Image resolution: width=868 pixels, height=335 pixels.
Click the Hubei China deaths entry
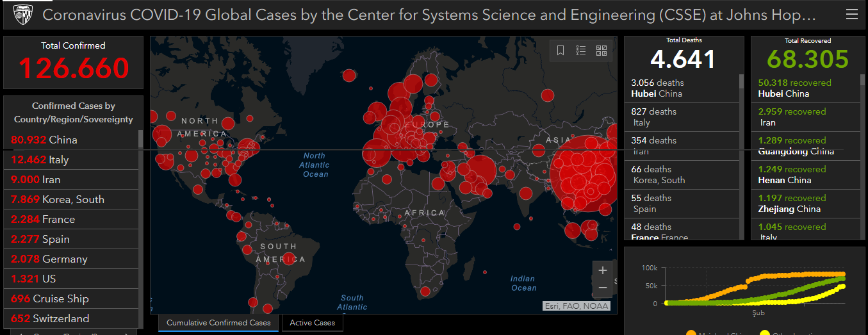click(x=682, y=88)
